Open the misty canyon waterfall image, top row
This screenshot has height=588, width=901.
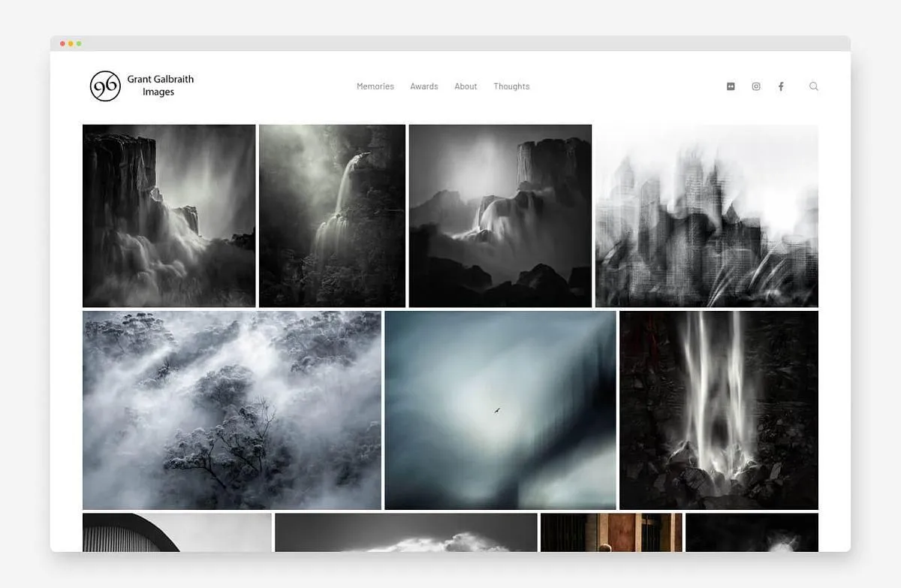500,216
